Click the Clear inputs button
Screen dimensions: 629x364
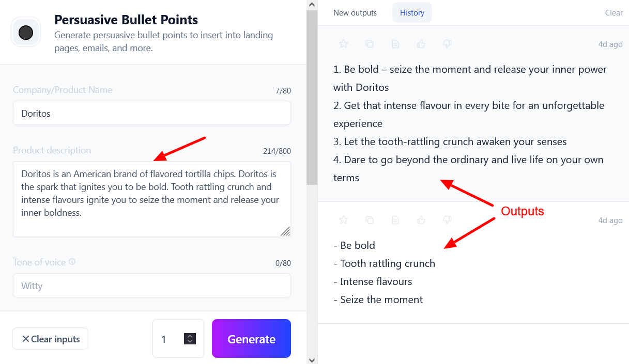(x=51, y=339)
